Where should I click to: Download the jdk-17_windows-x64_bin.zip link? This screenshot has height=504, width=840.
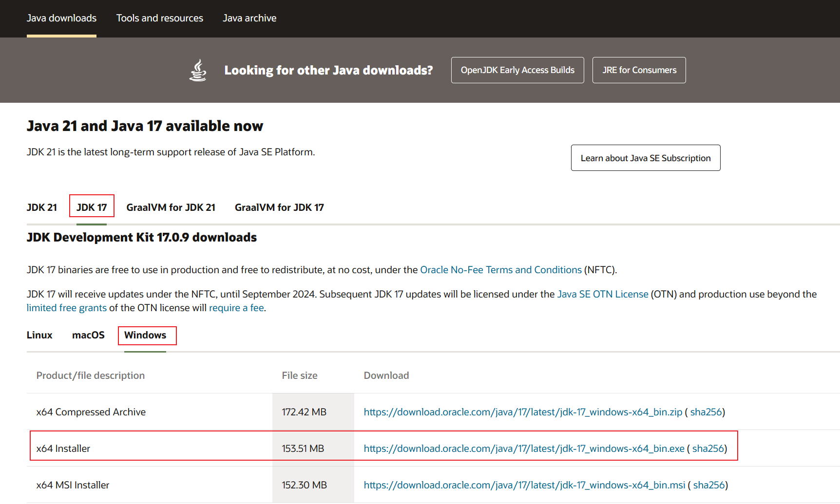tap(523, 412)
